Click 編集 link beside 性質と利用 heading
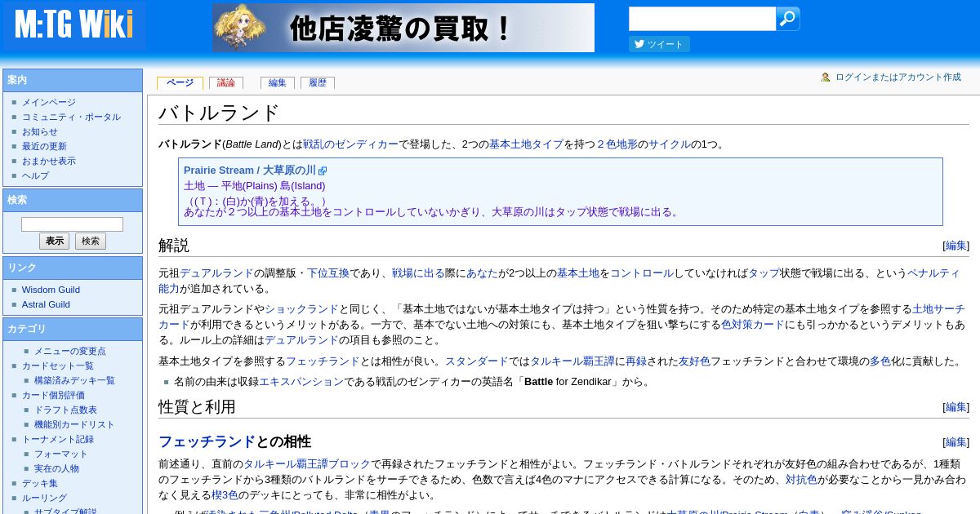 (956, 407)
